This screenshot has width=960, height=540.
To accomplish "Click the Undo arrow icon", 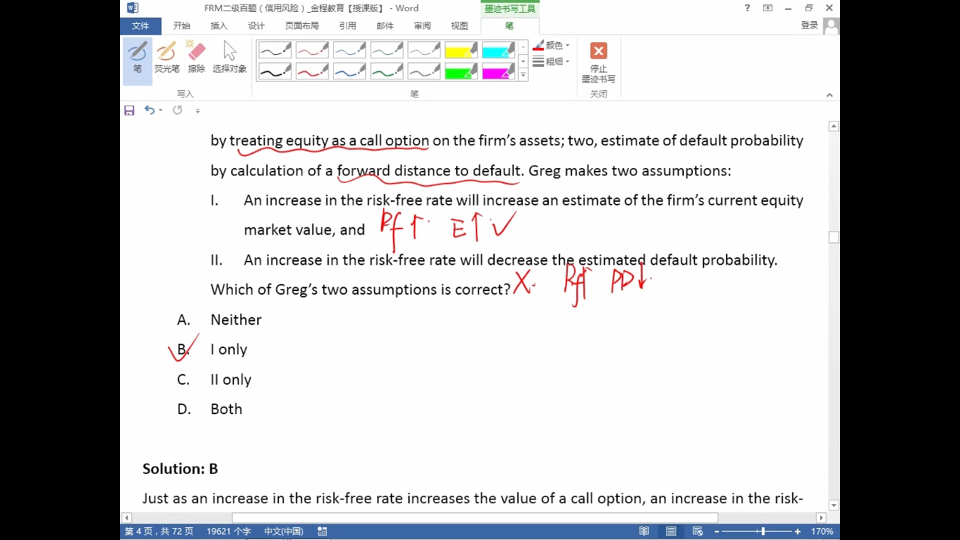I will (149, 110).
